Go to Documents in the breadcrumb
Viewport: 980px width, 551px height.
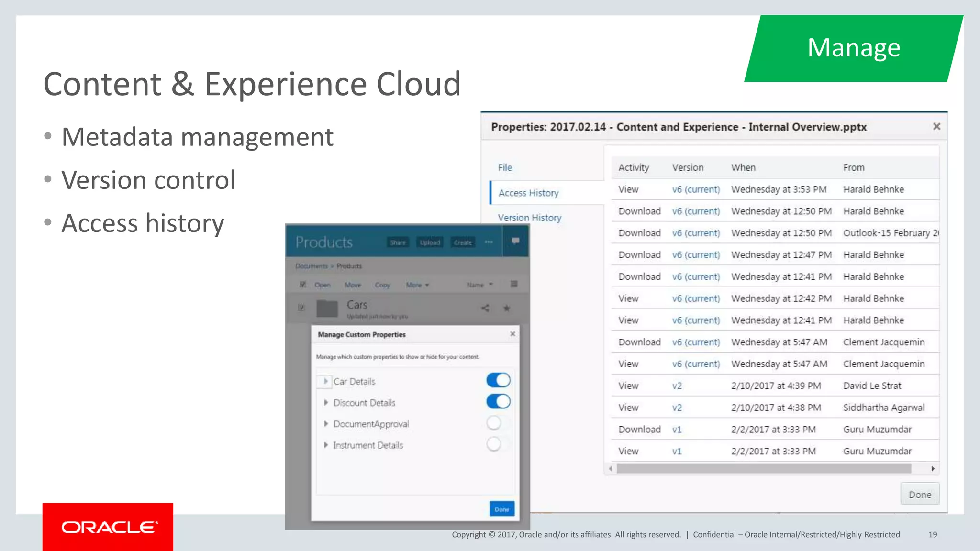[x=312, y=266]
